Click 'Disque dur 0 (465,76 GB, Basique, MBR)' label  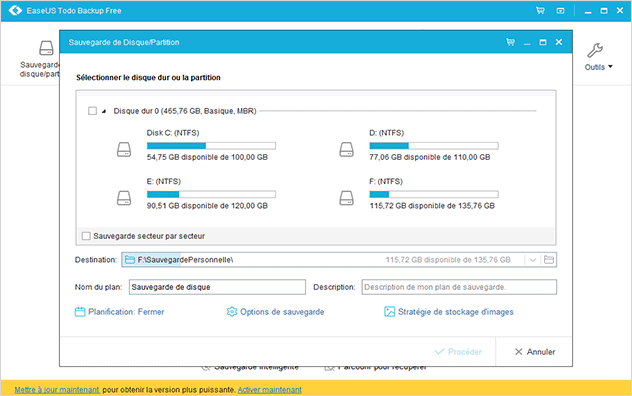click(x=185, y=111)
